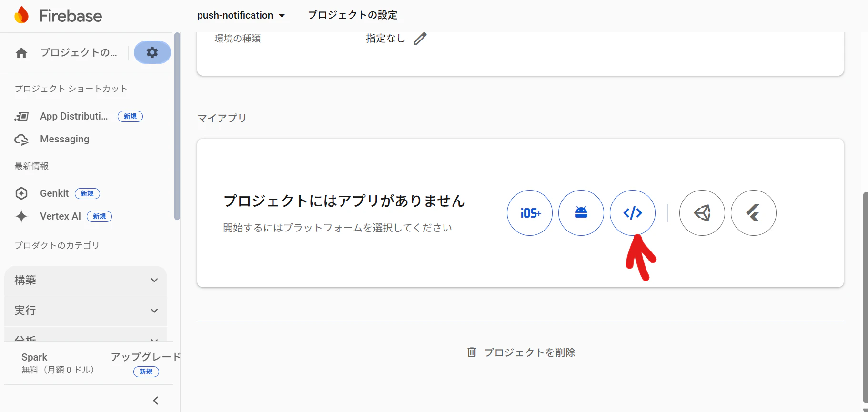Collapse the sidebar with the chevron
The image size is (868, 412).
[x=156, y=401]
